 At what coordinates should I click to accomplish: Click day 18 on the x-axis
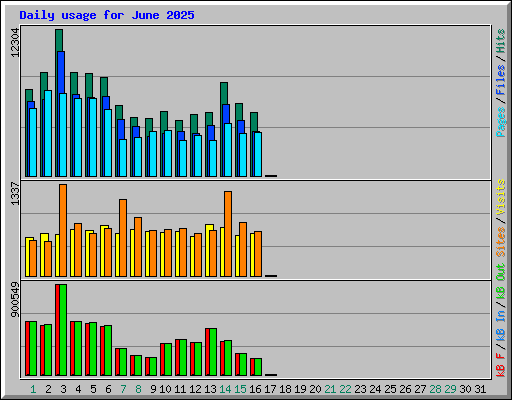pos(285,389)
